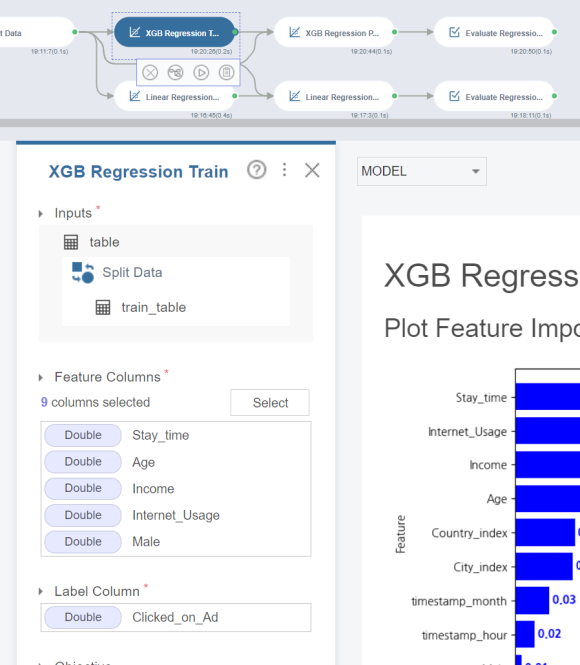Click the green output port of XGB Regression T...
Screen dimensions: 580x665
[235, 32]
